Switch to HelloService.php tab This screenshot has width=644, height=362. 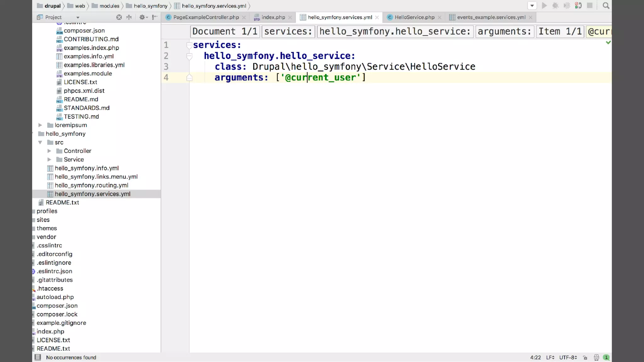[x=414, y=17]
